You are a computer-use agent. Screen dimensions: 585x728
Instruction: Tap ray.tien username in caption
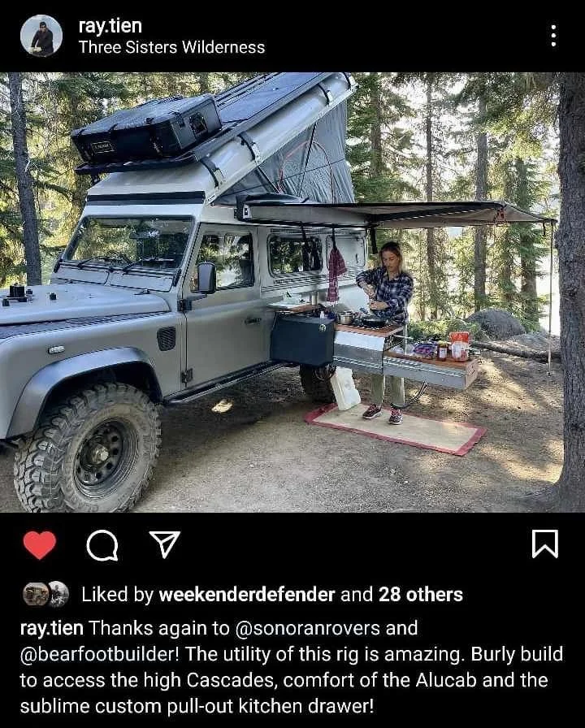point(51,628)
